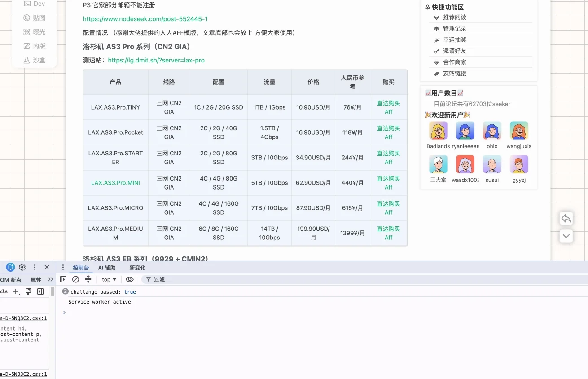The height and width of the screenshot is (379, 588).
Task: Toggle rendering emulations paintbrush icon
Action: point(28,291)
